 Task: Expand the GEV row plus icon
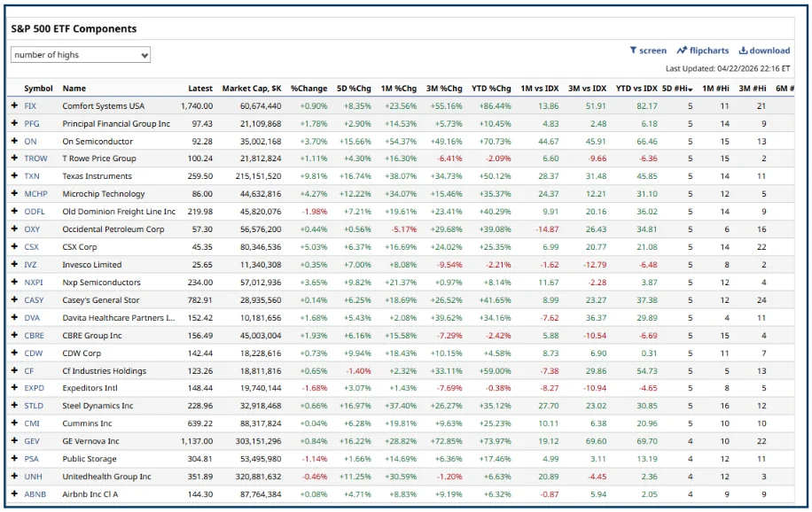click(14, 441)
